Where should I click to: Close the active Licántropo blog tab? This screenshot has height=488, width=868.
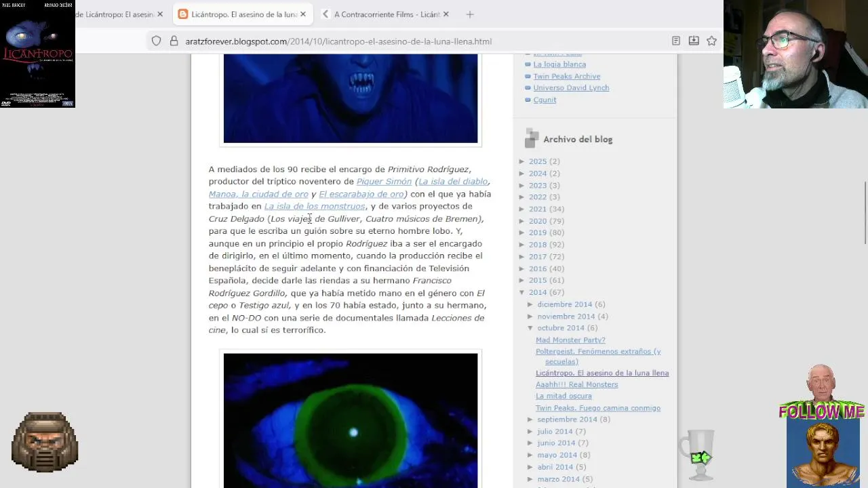point(303,14)
